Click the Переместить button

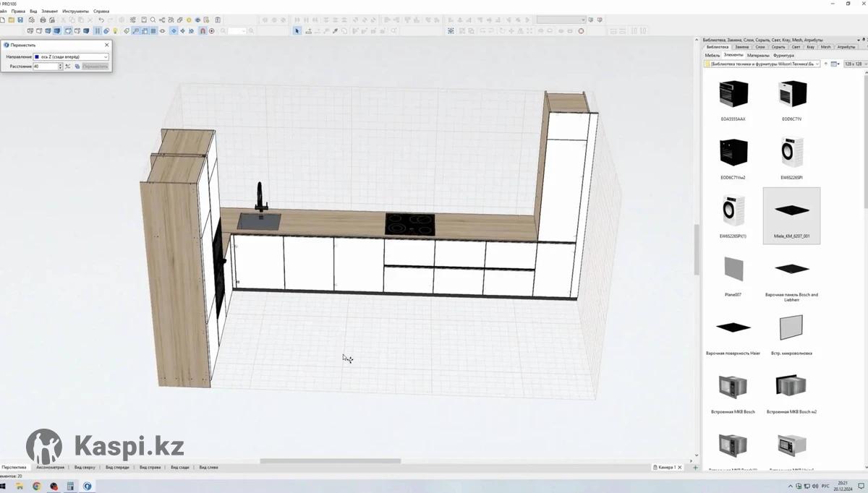tap(95, 67)
